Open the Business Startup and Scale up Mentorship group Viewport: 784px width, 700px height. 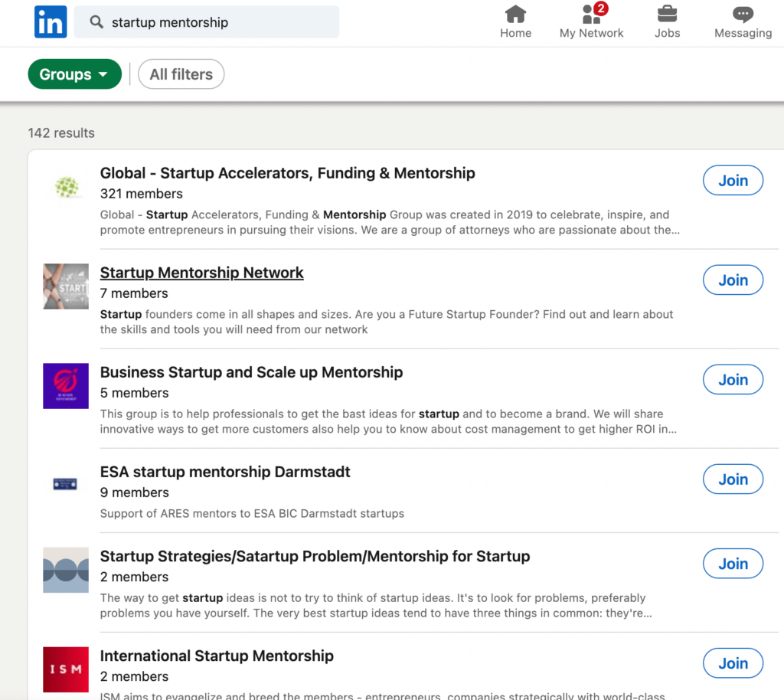coord(252,372)
